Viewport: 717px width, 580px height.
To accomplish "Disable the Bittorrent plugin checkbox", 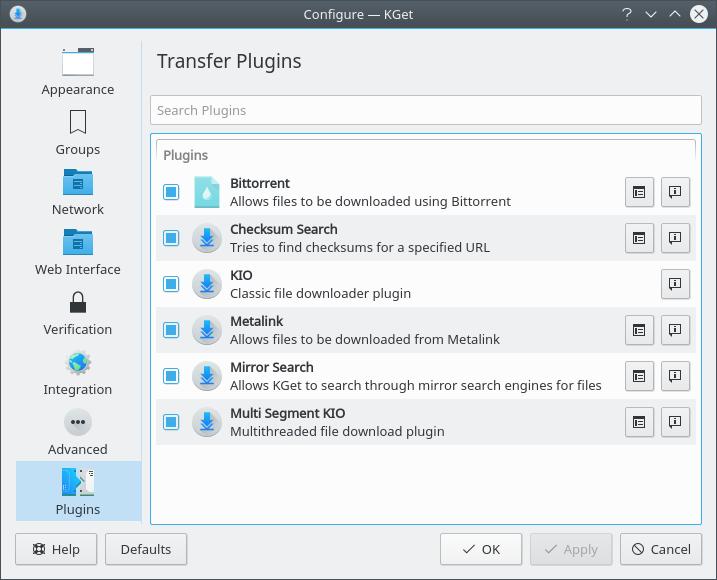I will pyautogui.click(x=171, y=192).
